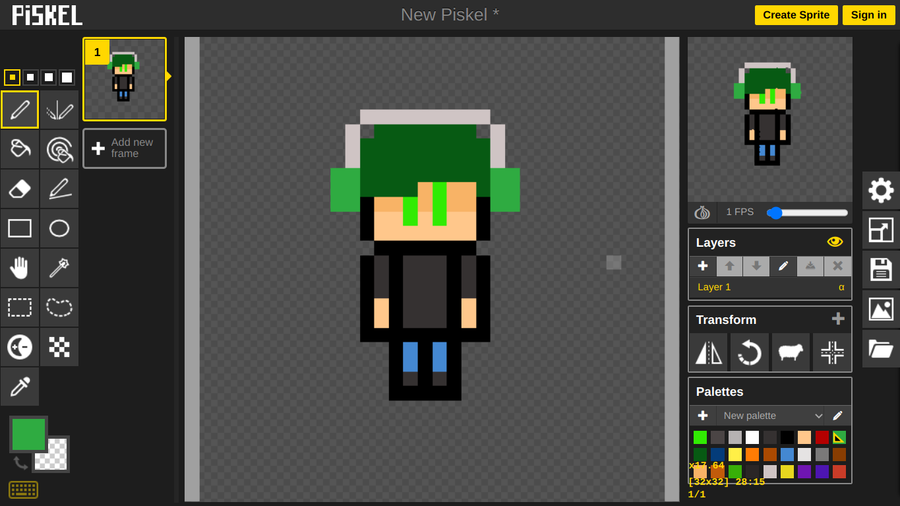Pick yellow palette swatch in second row

[735, 455]
